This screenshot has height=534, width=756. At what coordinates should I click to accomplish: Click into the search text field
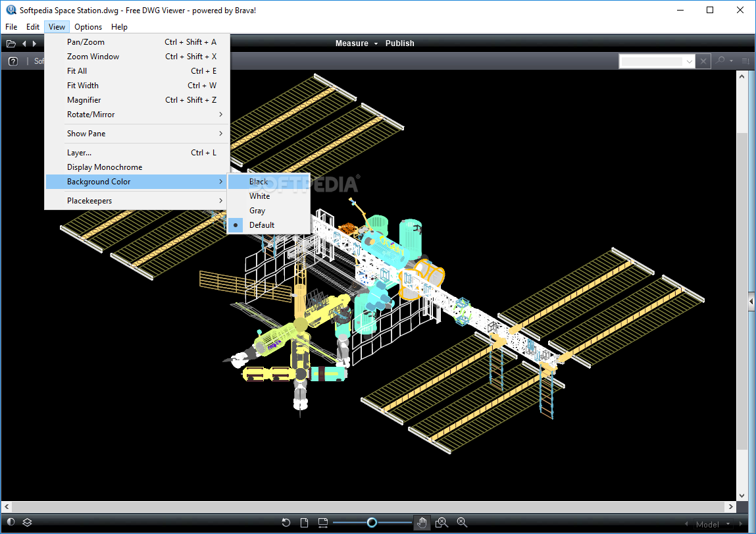click(x=652, y=61)
